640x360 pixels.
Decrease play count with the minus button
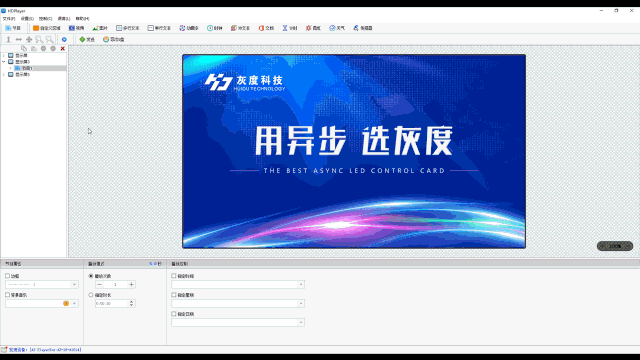click(x=100, y=284)
